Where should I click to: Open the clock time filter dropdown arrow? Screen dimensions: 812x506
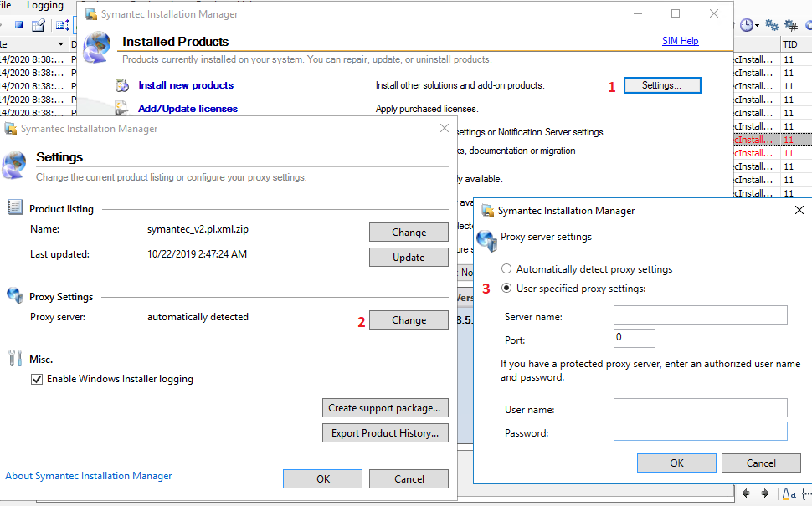757,26
